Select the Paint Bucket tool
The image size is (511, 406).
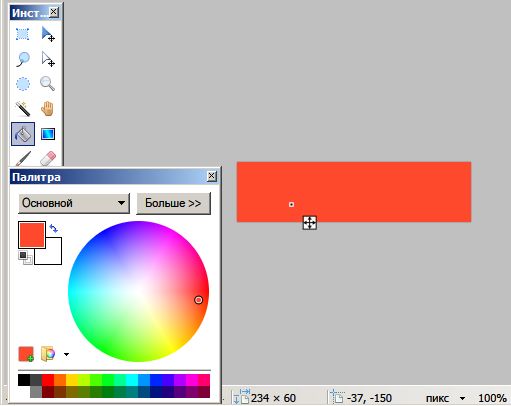tap(23, 134)
